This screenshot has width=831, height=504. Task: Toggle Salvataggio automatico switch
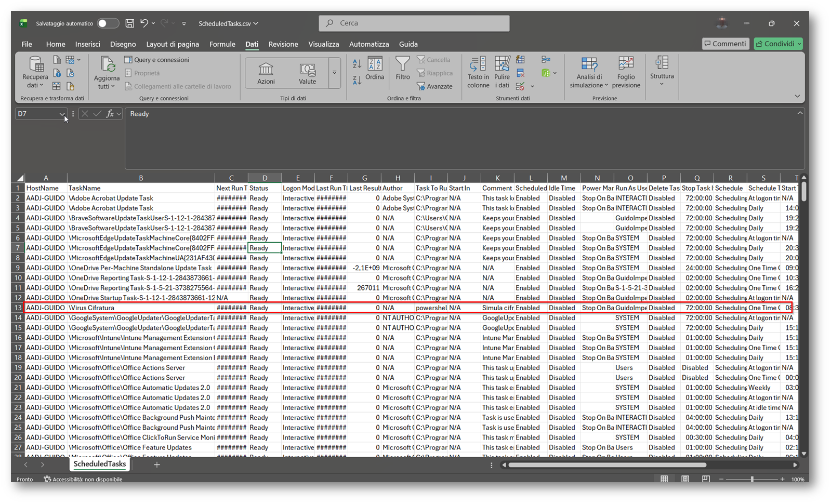(108, 23)
